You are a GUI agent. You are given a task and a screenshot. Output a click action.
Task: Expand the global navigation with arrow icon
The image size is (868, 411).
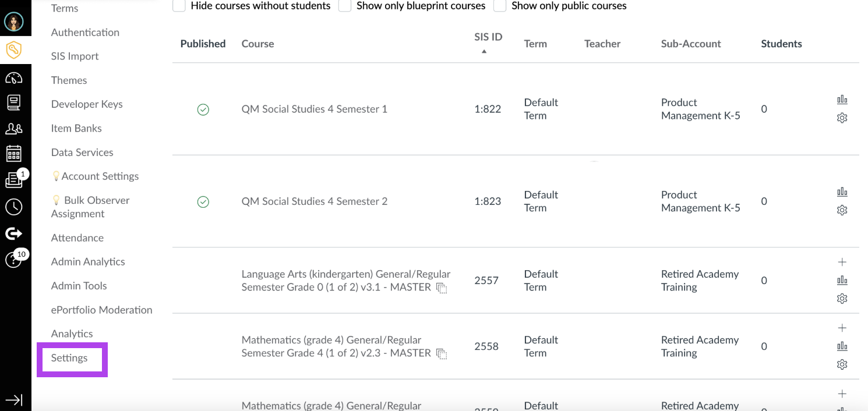click(14, 400)
